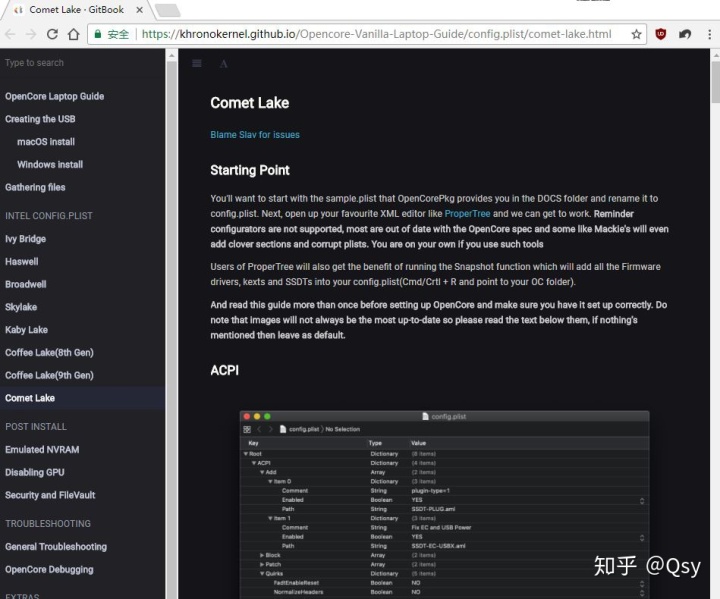Open the Ivy Bridge config page
Image resolution: width=720 pixels, height=599 pixels.
coord(26,239)
